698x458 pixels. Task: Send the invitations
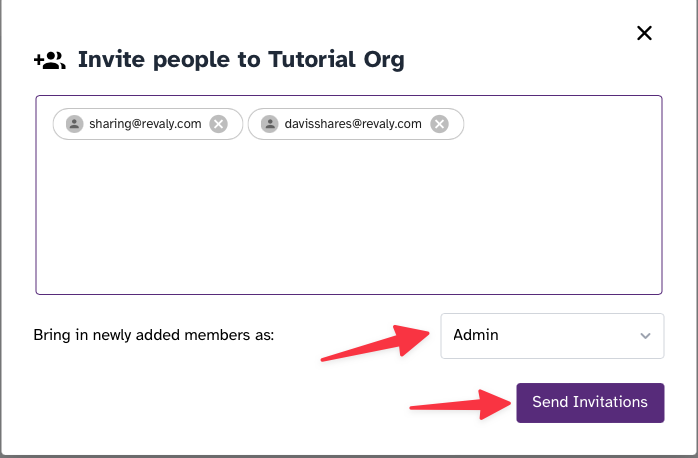(590, 403)
